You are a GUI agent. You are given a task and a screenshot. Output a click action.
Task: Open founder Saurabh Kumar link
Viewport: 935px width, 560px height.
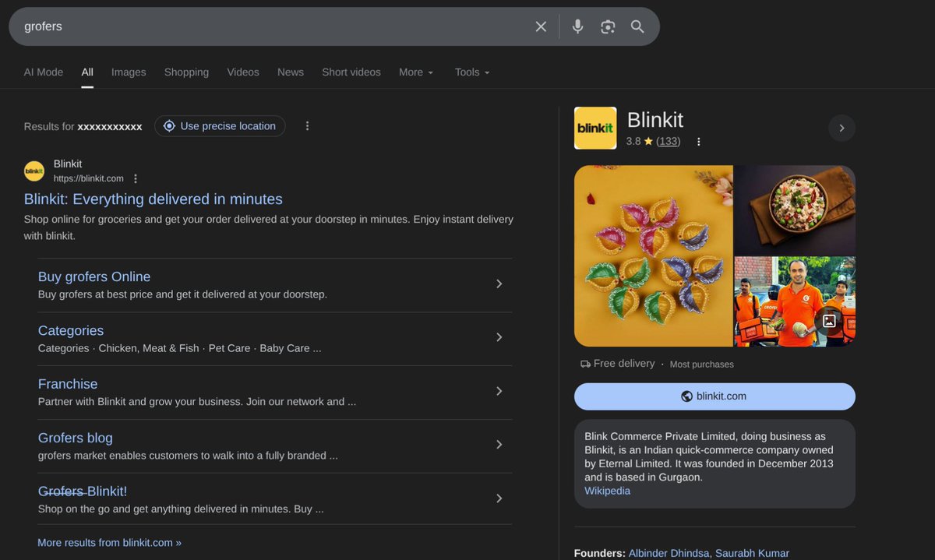[752, 554]
